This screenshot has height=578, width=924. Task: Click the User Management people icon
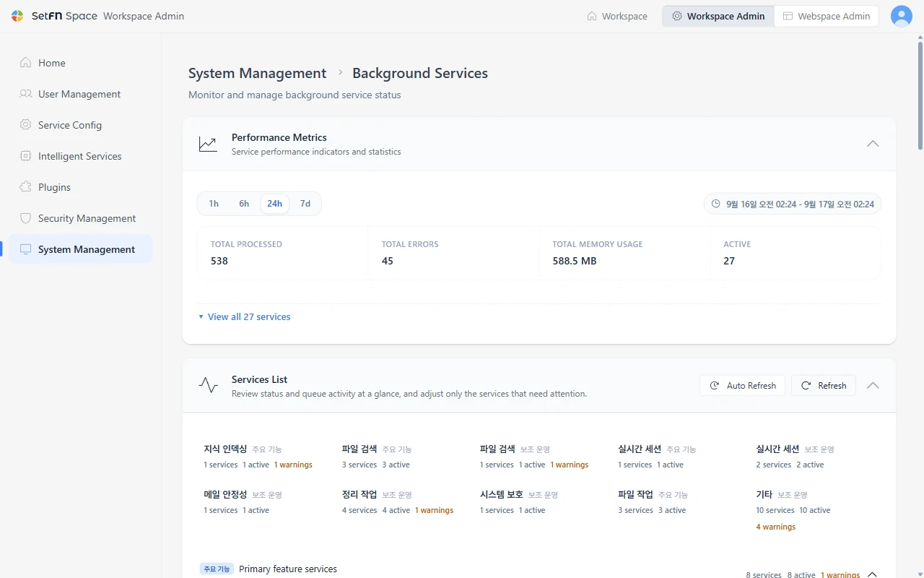[x=26, y=94]
